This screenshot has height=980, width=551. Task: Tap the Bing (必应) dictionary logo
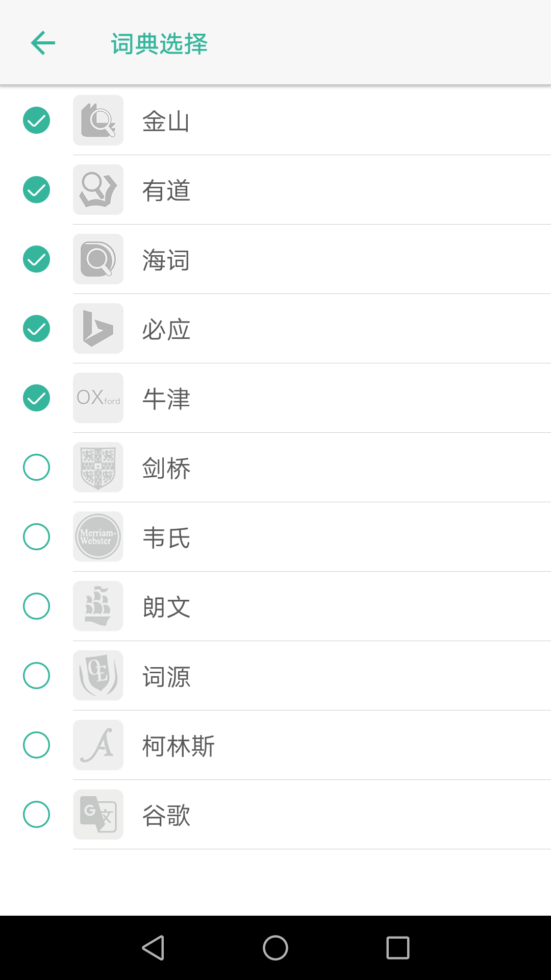(x=98, y=329)
